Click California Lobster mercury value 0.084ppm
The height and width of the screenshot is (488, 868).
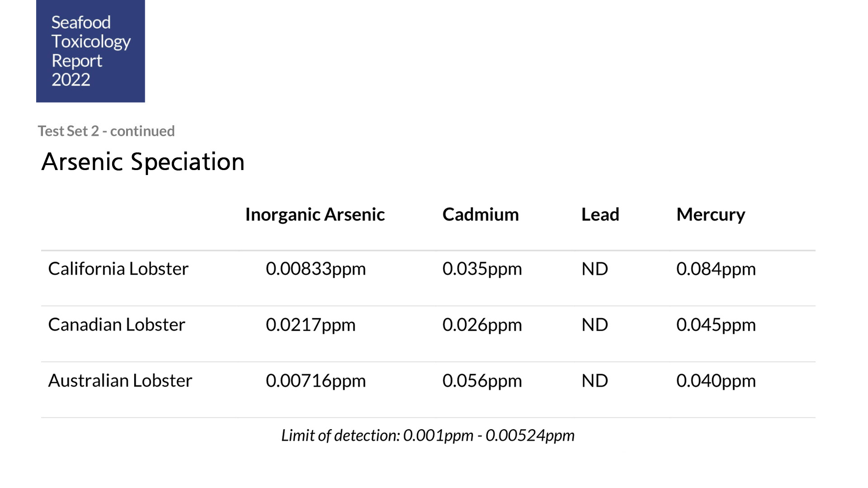point(716,269)
